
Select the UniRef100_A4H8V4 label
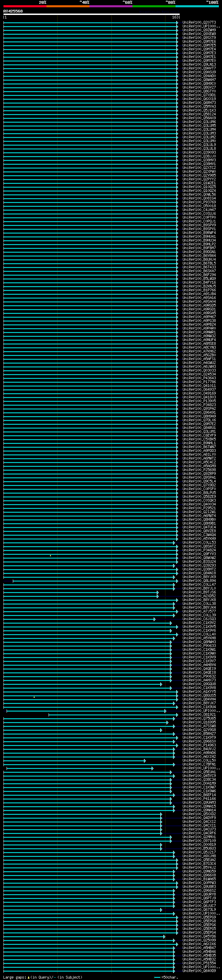pos(199,665)
